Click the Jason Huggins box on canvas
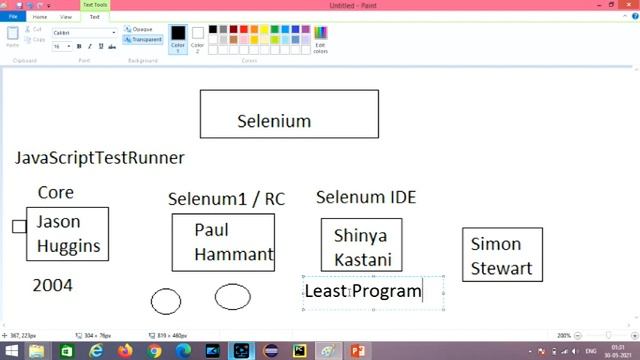 tap(67, 234)
